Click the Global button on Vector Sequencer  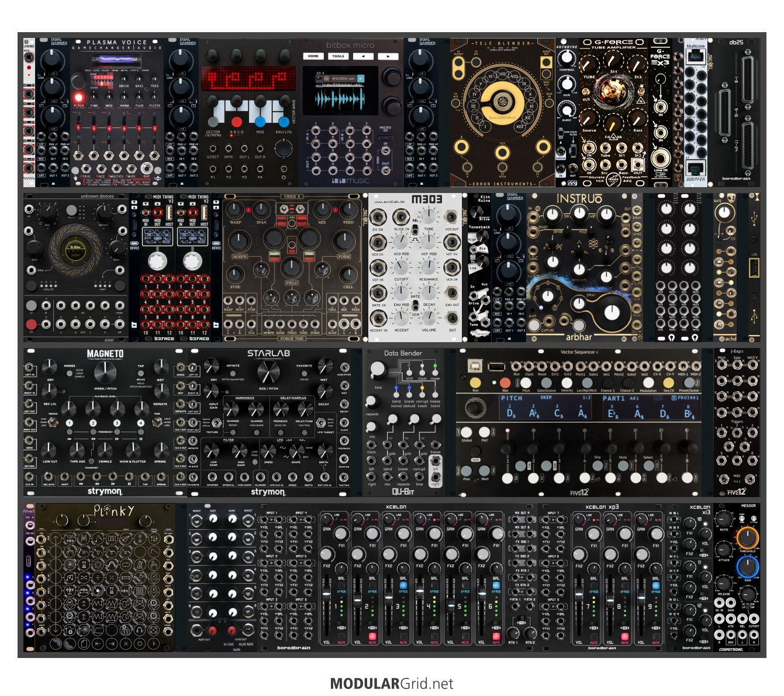pyautogui.click(x=467, y=433)
